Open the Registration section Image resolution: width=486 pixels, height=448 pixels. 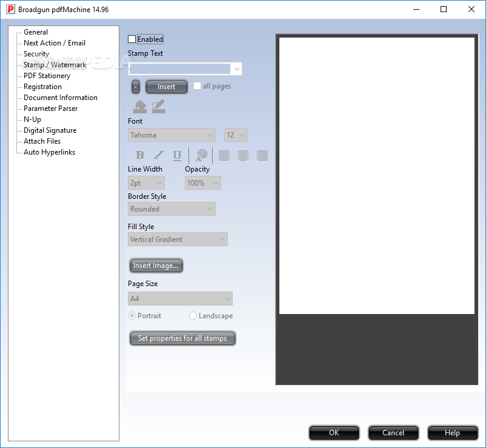pos(42,87)
